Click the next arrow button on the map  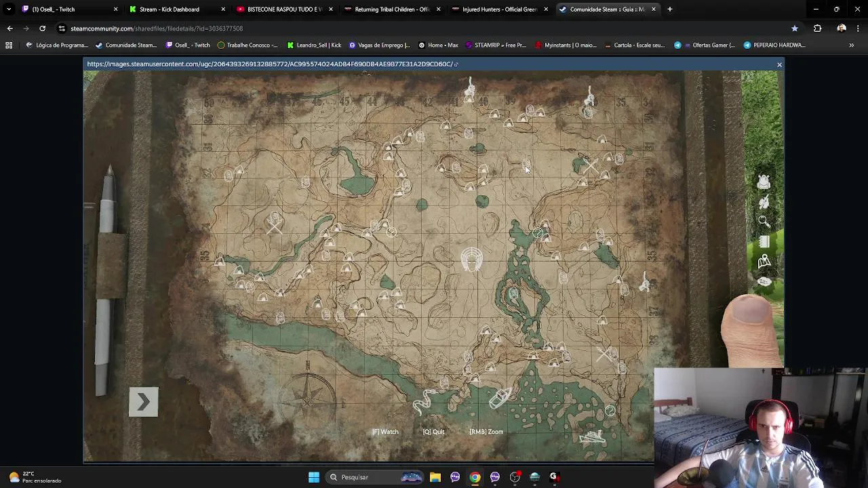143,402
